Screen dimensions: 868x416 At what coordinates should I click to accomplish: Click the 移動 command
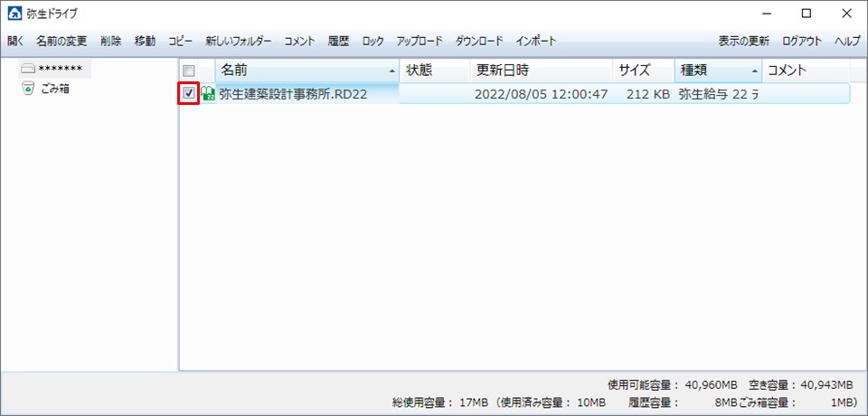[x=145, y=42]
